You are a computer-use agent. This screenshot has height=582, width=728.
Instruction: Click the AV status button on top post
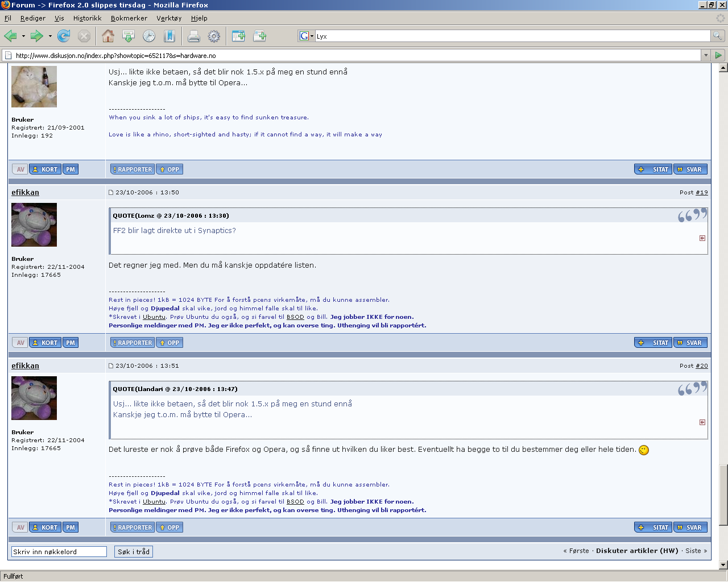[20, 169]
